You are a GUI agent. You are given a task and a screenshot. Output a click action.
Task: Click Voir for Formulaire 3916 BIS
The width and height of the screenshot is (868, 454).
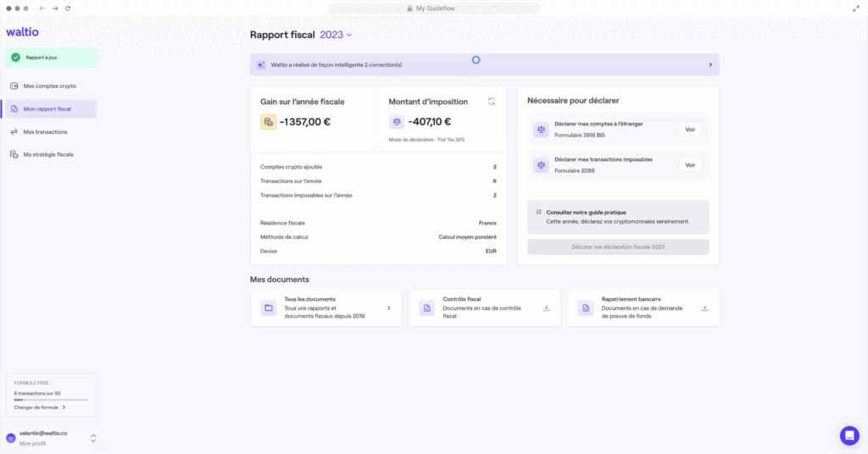click(x=690, y=130)
